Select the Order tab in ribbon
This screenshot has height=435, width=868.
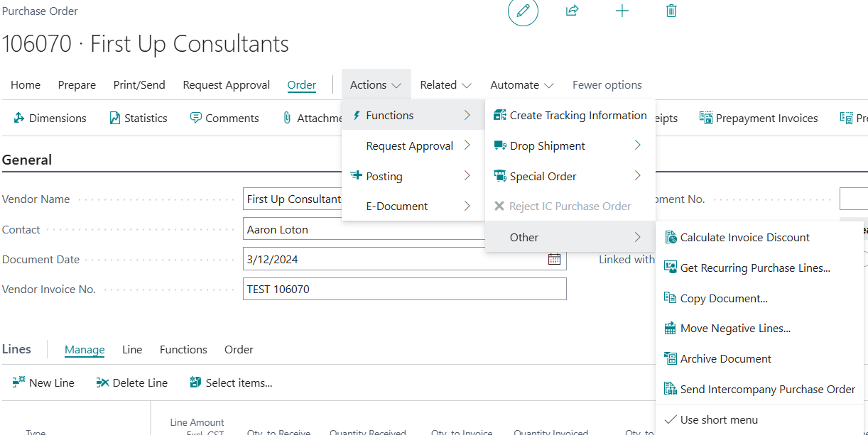click(302, 85)
